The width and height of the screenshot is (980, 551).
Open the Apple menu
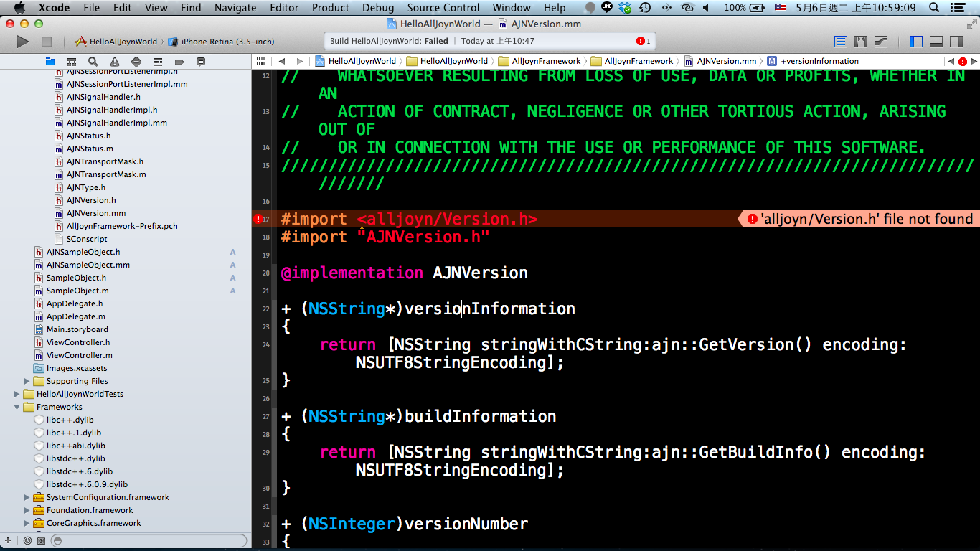point(19,8)
